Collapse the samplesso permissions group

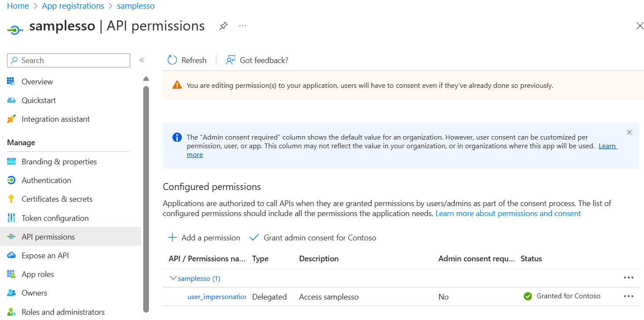pyautogui.click(x=173, y=278)
